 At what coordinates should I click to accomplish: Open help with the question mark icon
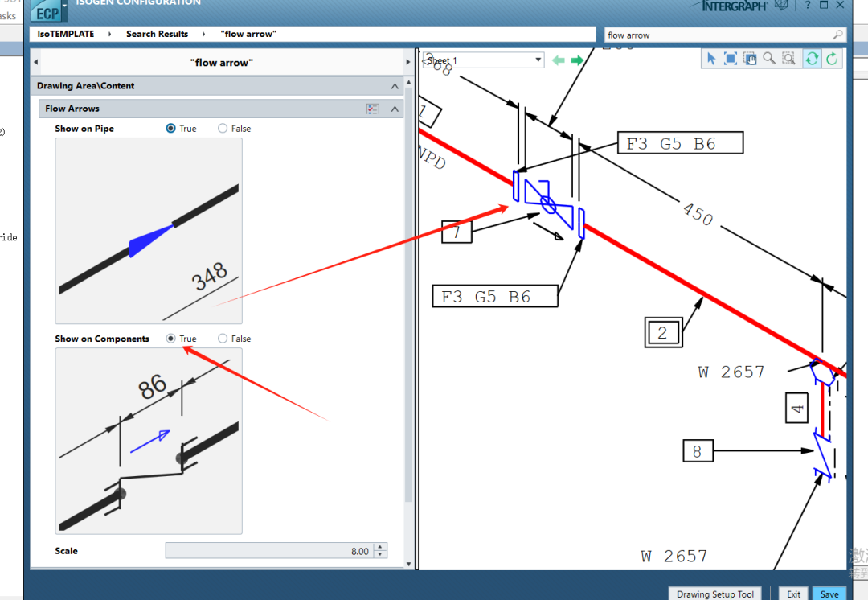[807, 5]
